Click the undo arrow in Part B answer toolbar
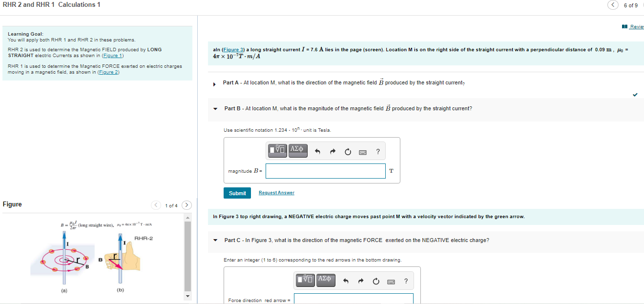 point(316,151)
